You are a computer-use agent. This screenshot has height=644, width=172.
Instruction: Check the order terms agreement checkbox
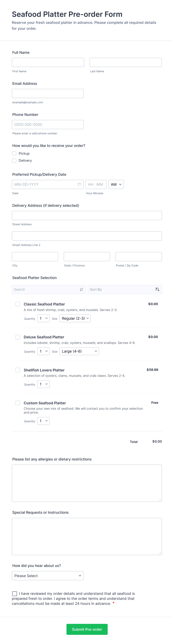(x=15, y=594)
